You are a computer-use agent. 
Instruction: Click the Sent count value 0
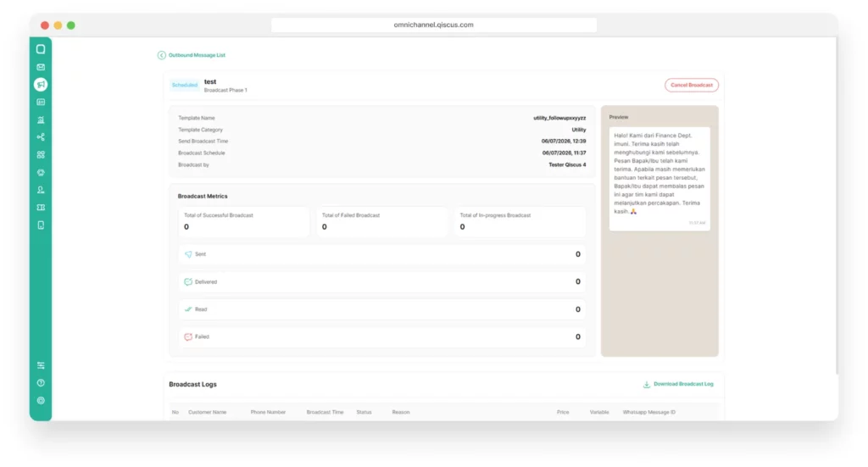pos(578,254)
